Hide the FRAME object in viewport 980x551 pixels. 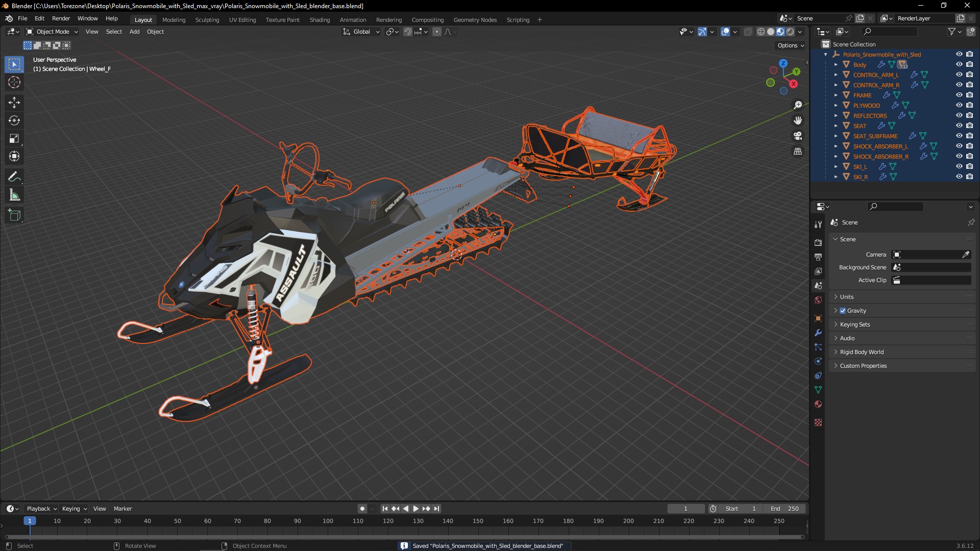click(x=959, y=95)
